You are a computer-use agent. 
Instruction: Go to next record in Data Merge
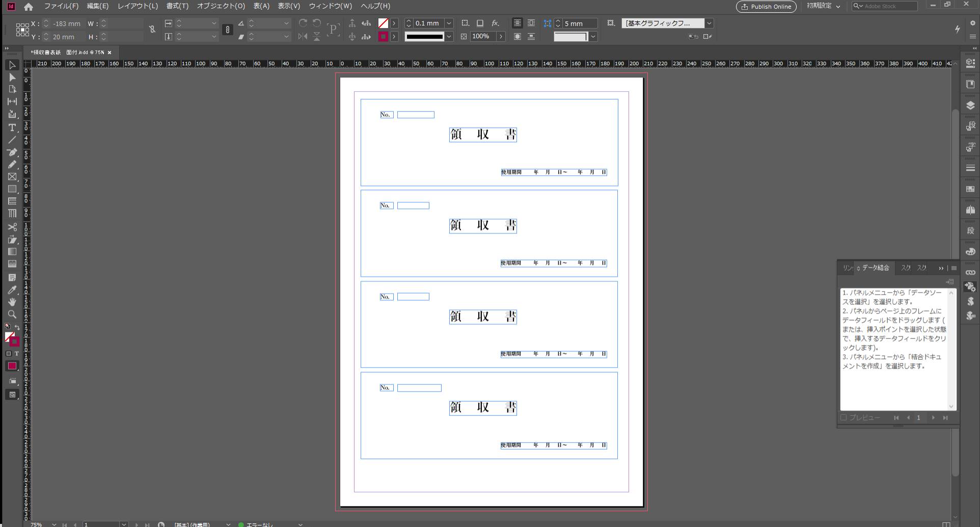click(x=933, y=417)
